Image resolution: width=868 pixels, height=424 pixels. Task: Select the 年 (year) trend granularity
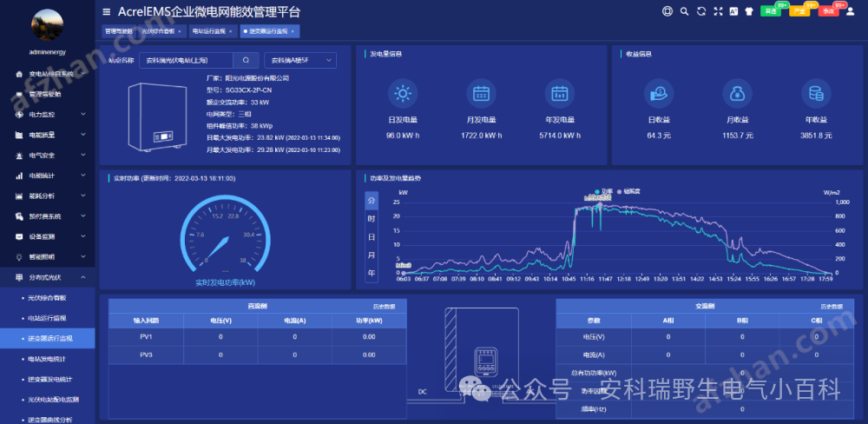[x=372, y=273]
